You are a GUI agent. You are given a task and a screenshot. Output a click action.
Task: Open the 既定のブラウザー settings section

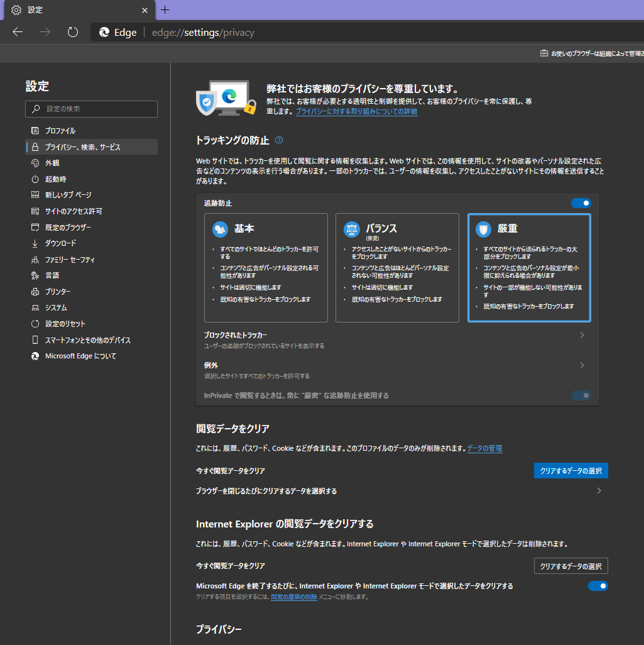click(91, 228)
